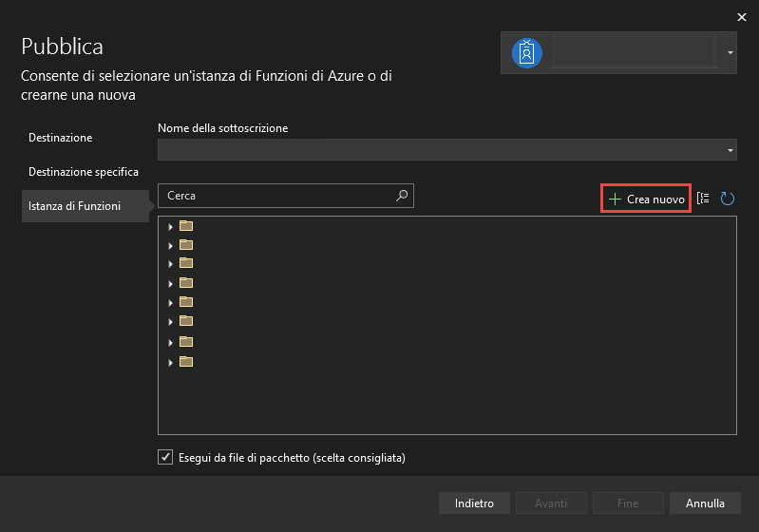759x532 pixels.
Task: Select the Istanza di Funzioni step
Action: pyautogui.click(x=85, y=206)
